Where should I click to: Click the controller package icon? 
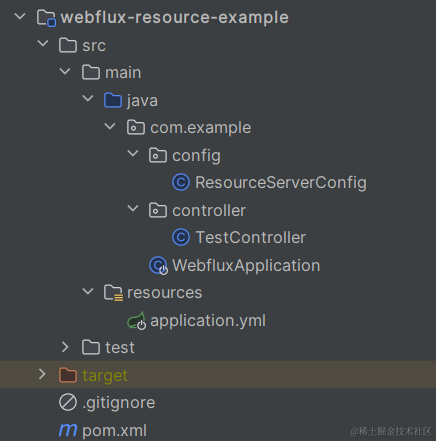coord(158,210)
